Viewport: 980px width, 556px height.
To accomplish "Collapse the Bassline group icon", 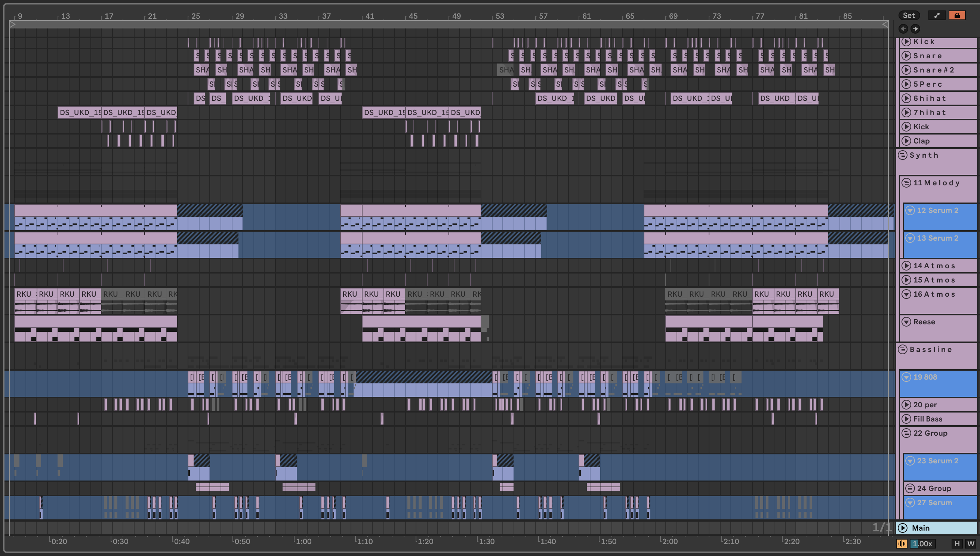I will click(903, 349).
